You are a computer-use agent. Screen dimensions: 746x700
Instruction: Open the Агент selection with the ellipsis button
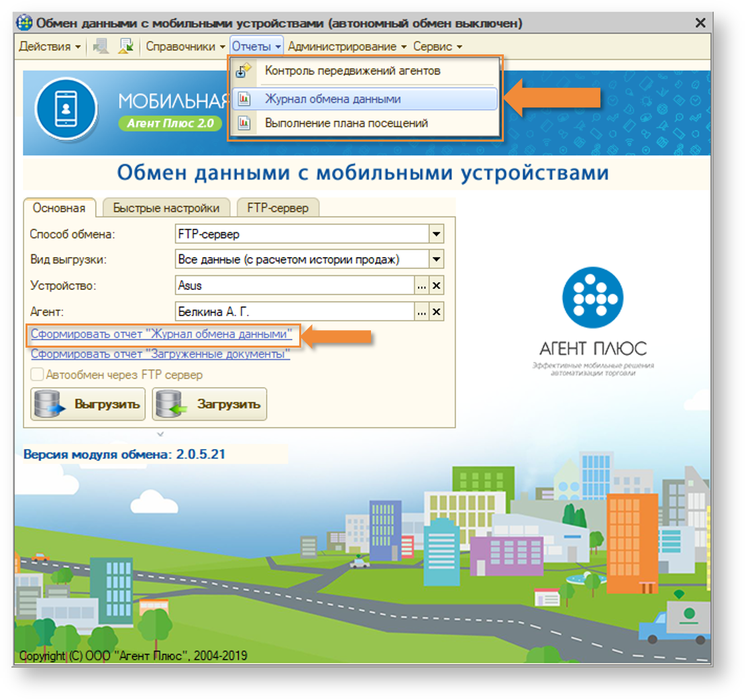click(x=421, y=311)
